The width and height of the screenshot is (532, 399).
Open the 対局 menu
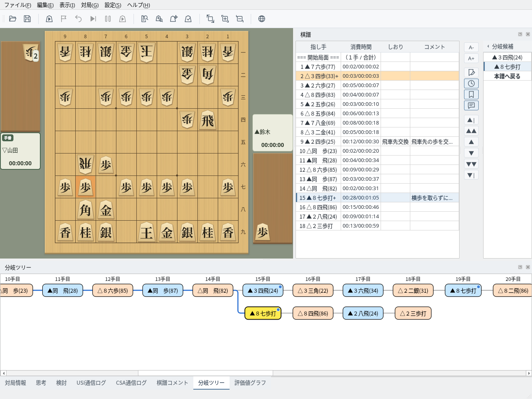click(x=90, y=5)
